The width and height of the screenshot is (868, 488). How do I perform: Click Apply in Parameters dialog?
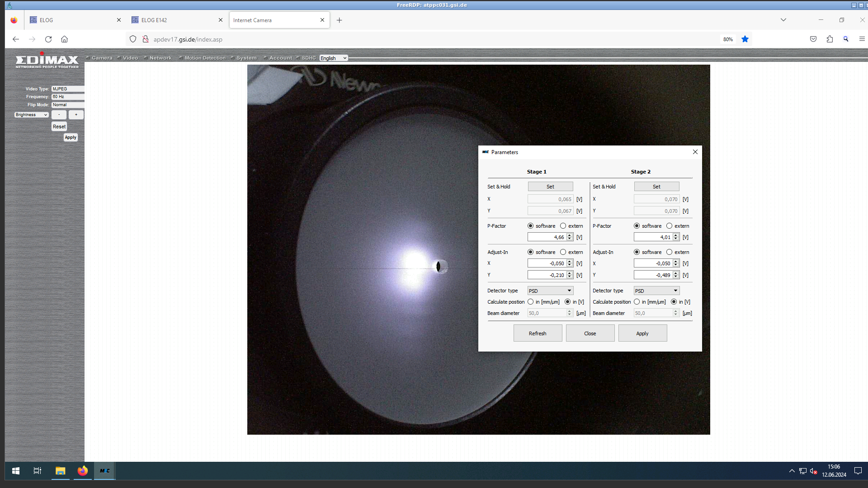tap(643, 333)
